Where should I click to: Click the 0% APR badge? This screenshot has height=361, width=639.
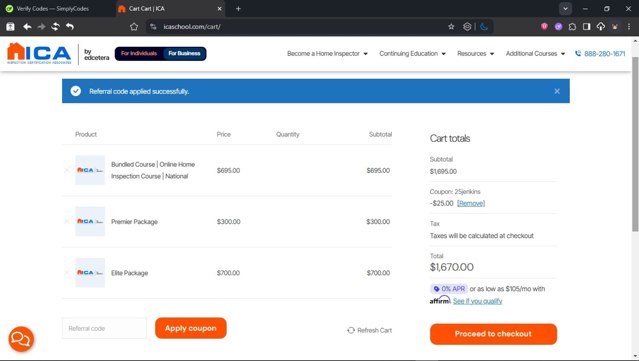point(449,289)
